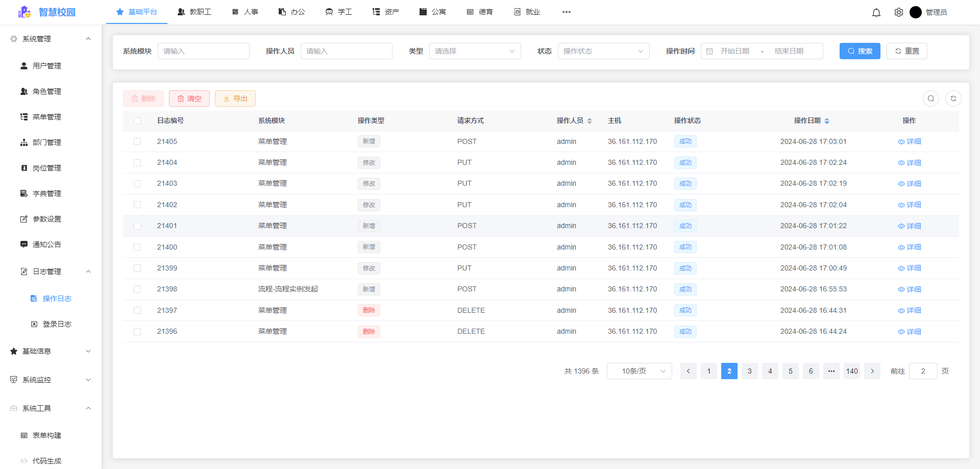This screenshot has width=980, height=469.
Task: Click the round refresh icon above table
Action: (x=953, y=98)
